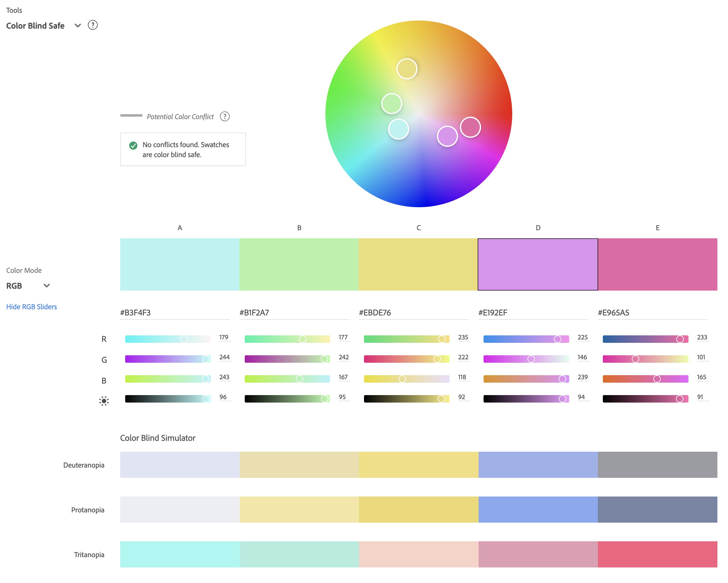Select swatch A pale cyan

[x=180, y=264]
